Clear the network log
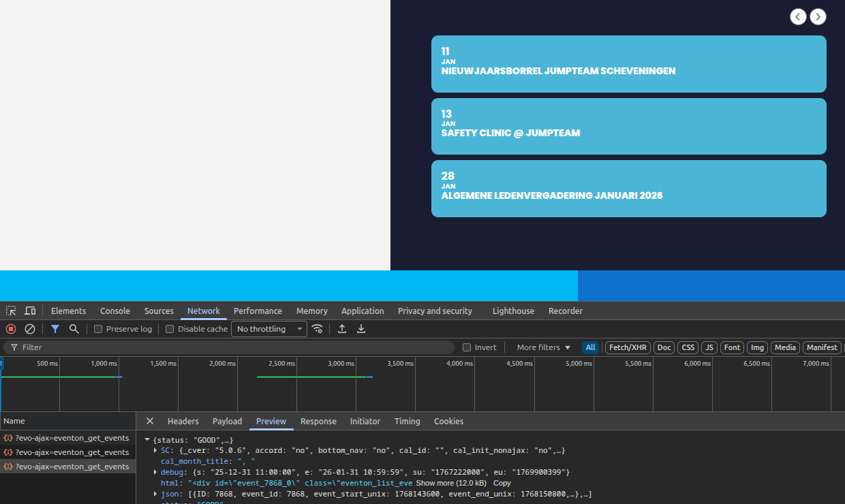This screenshot has height=504, width=845. pos(30,329)
